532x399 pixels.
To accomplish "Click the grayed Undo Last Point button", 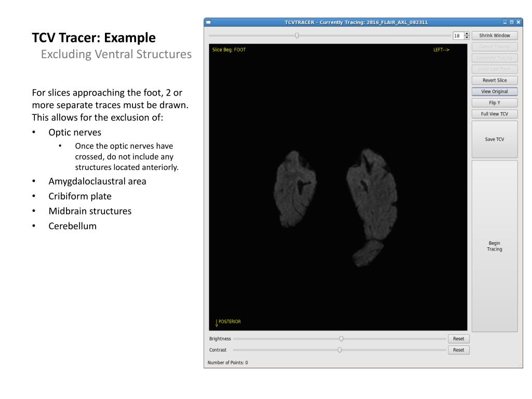I will tap(495, 69).
